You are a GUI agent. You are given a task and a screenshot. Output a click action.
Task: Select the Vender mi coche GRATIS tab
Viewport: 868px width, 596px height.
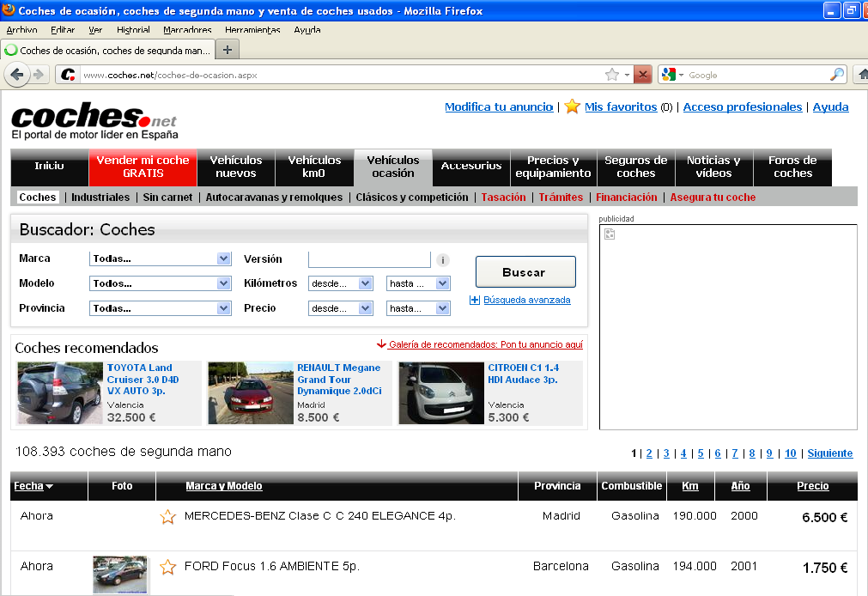click(143, 167)
